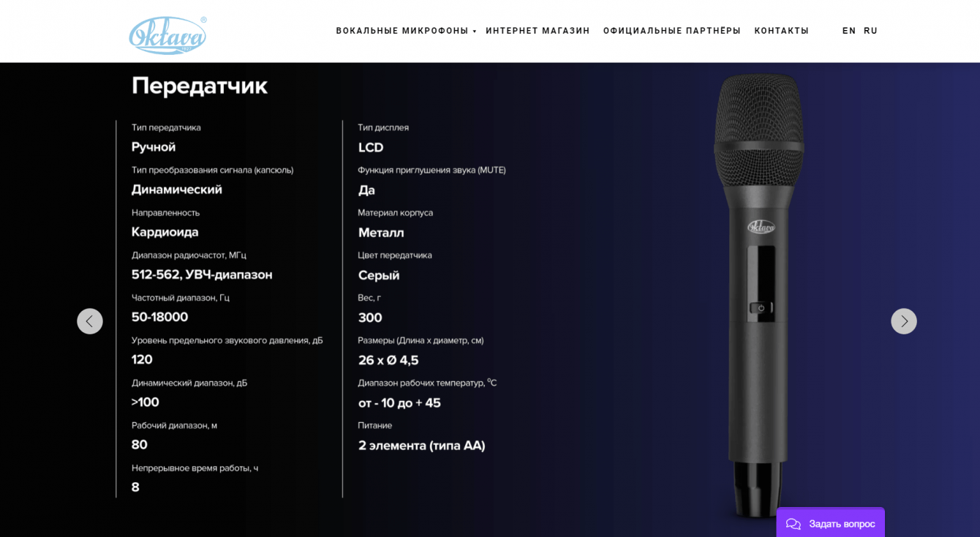Click the Задать вопрос chat button
The height and width of the screenshot is (537, 980).
830,522
